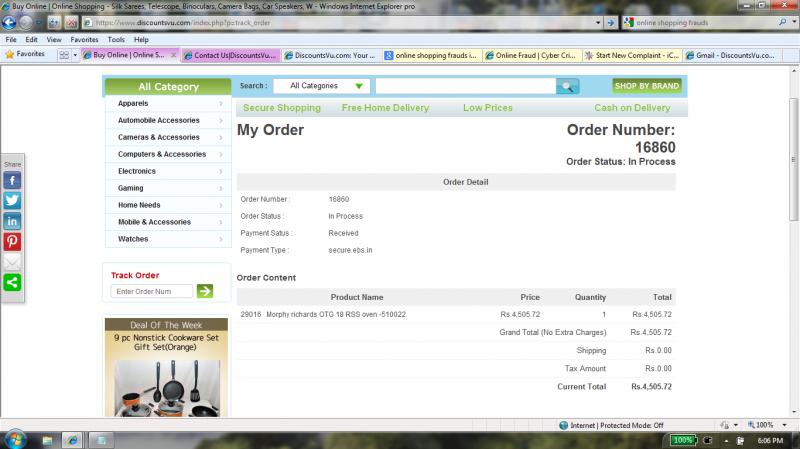Share the page on LinkedIn

(12, 221)
